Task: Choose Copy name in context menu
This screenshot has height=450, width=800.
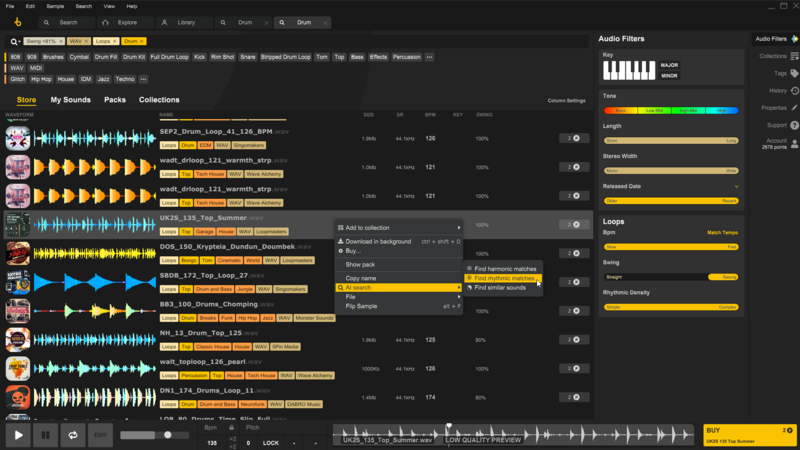Action: 398,278
